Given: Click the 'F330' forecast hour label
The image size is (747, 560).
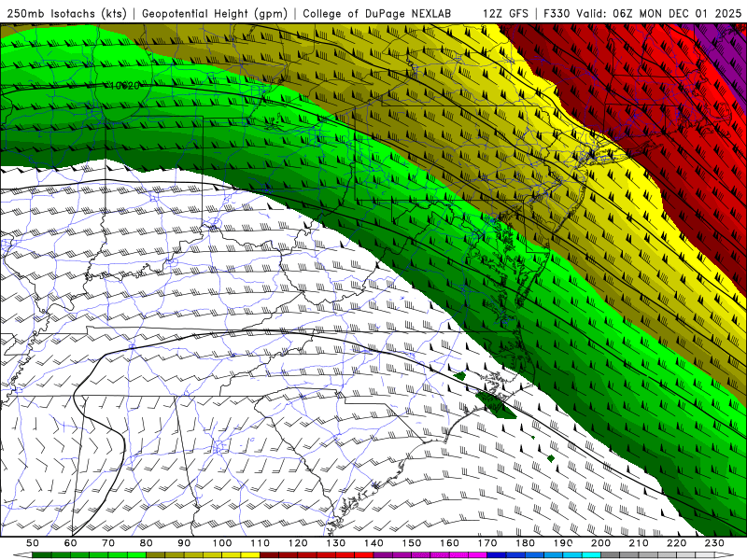Looking at the screenshot, I should pyautogui.click(x=556, y=13).
